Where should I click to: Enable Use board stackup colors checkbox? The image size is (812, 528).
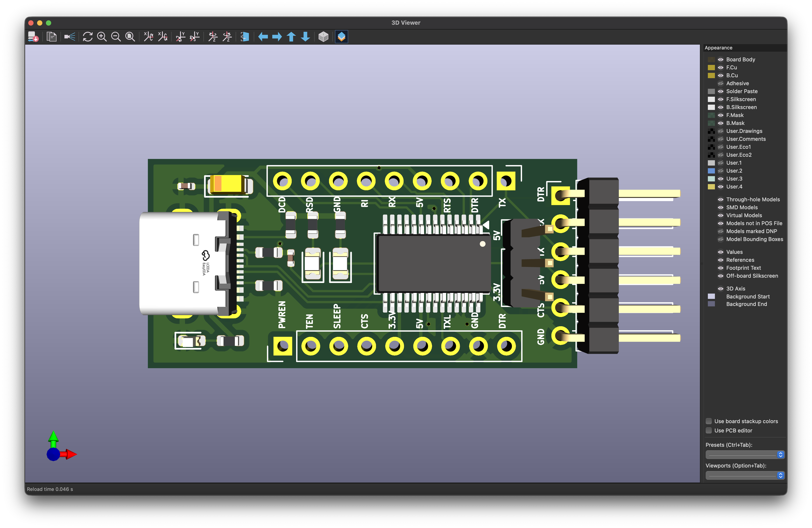click(709, 421)
